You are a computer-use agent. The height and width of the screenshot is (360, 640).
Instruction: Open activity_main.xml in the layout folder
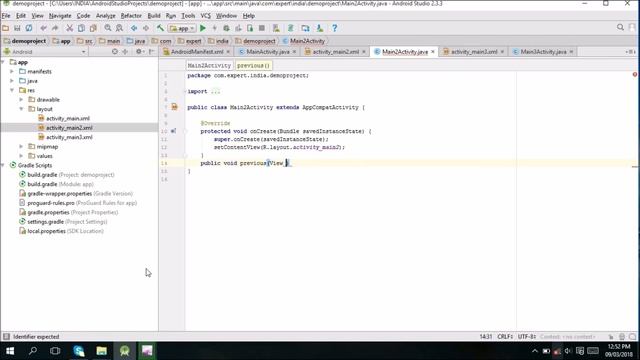coord(68,118)
